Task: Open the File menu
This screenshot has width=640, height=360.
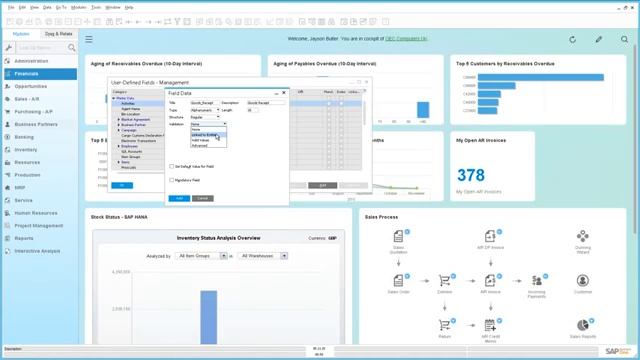Action: pyautogui.click(x=11, y=7)
